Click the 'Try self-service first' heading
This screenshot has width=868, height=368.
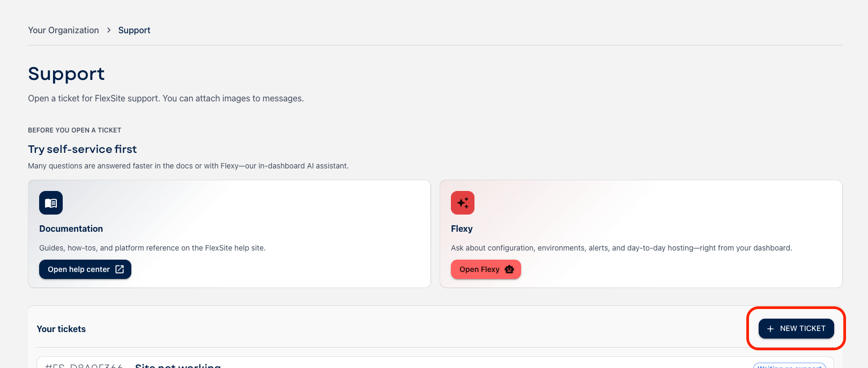tap(82, 149)
